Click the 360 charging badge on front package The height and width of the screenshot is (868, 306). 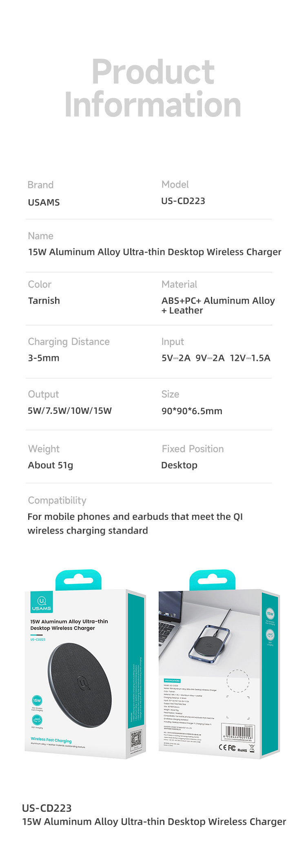(x=37, y=720)
